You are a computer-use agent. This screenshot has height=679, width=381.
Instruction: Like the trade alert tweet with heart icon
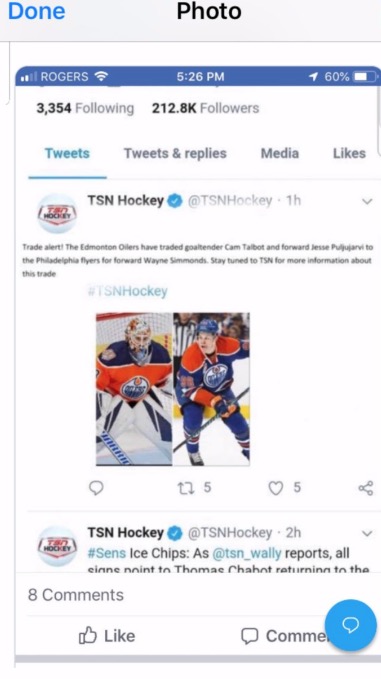pos(276,488)
